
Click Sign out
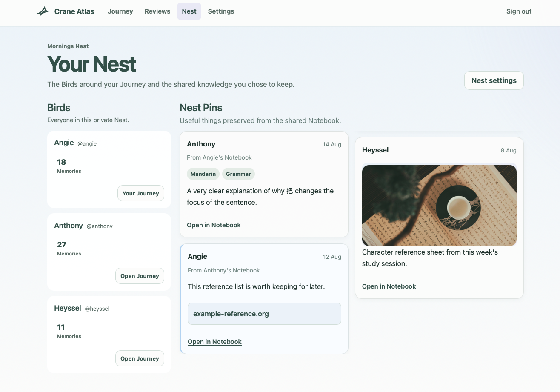pos(519,11)
